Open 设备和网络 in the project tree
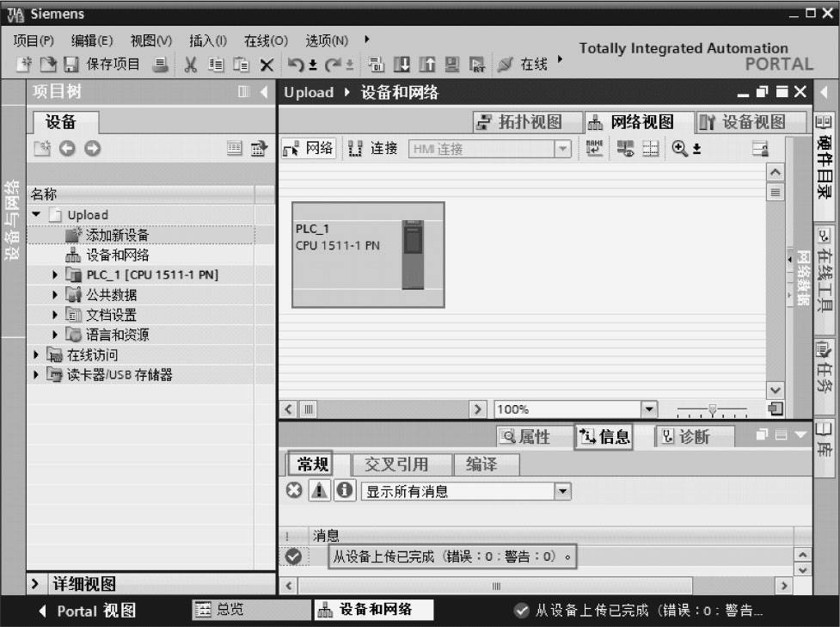The height and width of the screenshot is (627, 840). [117, 255]
